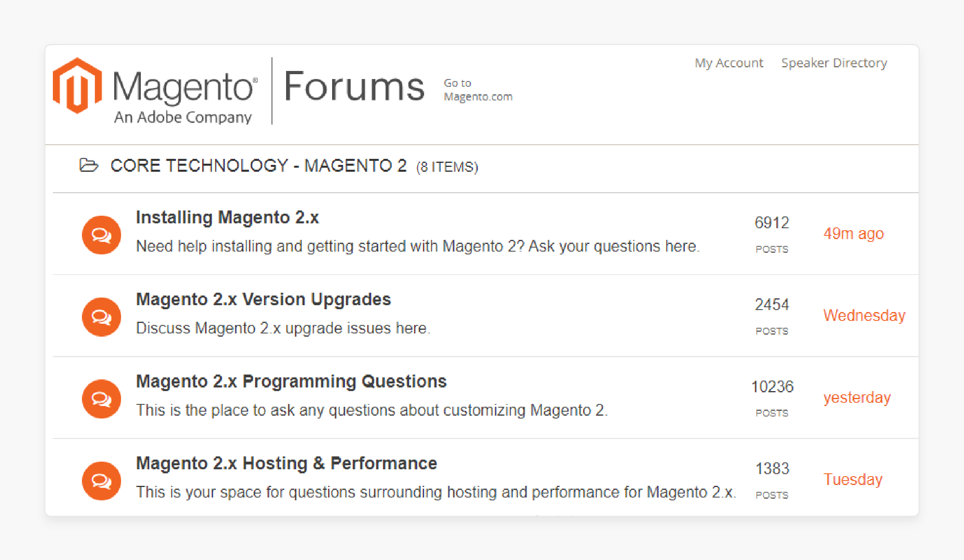Click the An Adobe Company tagline

pyautogui.click(x=183, y=117)
